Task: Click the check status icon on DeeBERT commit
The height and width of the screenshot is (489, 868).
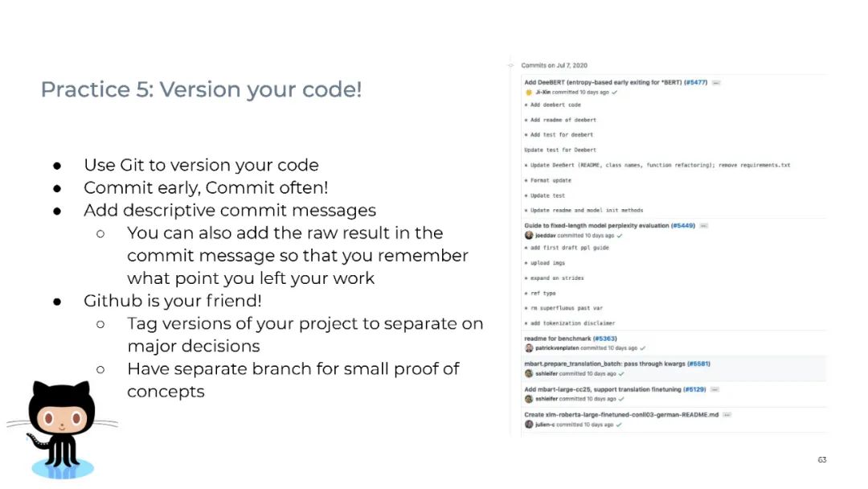Action: [615, 92]
